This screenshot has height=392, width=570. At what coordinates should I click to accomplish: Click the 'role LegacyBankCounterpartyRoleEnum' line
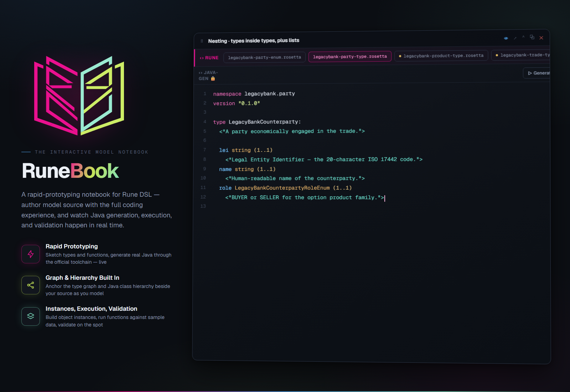click(x=285, y=188)
